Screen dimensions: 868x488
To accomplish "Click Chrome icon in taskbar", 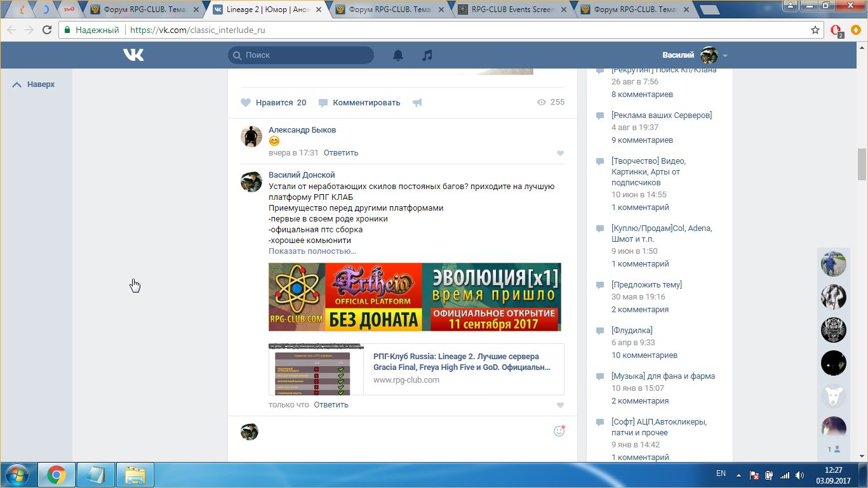I will coord(57,475).
